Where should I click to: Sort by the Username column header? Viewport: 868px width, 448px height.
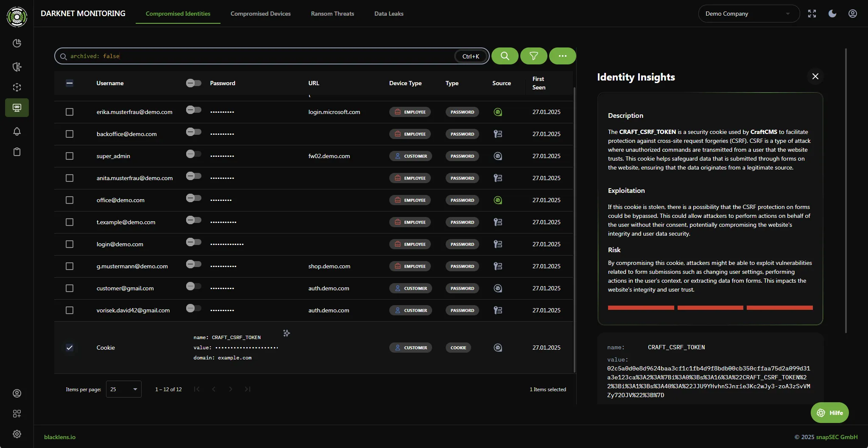(x=110, y=83)
